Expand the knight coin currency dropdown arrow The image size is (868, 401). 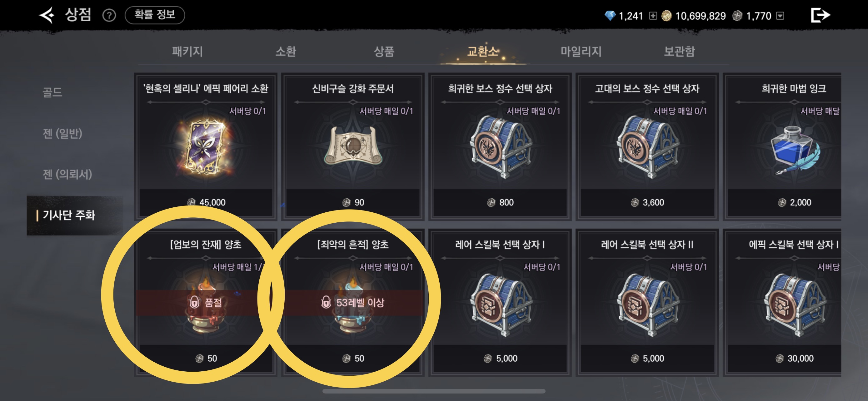click(x=780, y=16)
